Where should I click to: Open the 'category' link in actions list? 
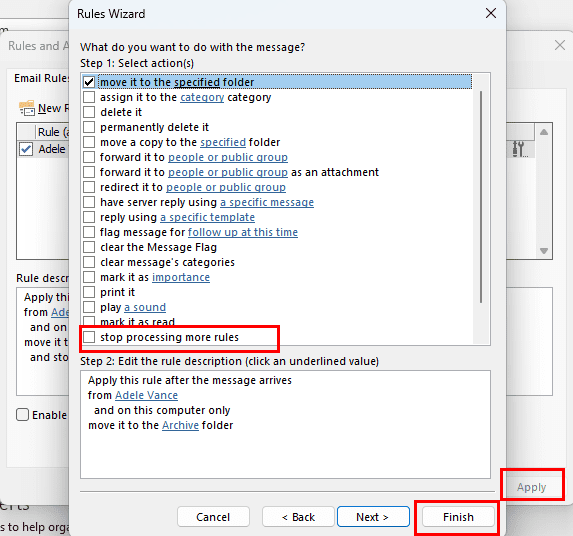coord(202,98)
